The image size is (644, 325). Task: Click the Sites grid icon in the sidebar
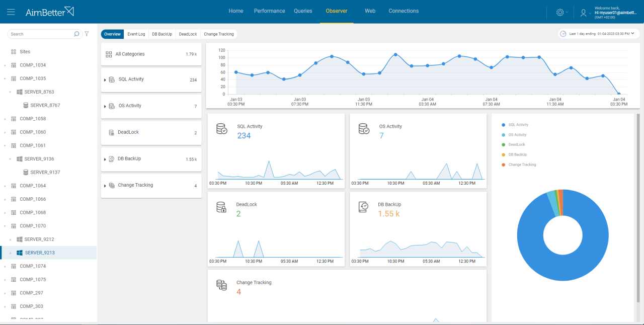click(14, 51)
